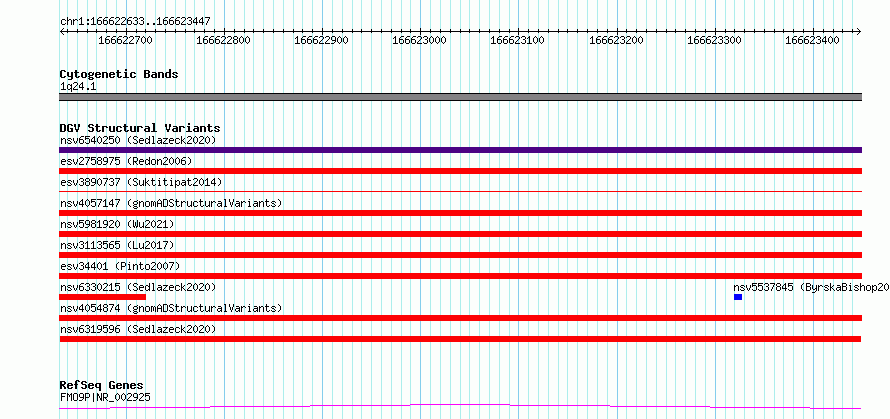Open the nsv5537845 (ByrskaBishop) variant label
This screenshot has height=419, width=890.
(x=811, y=287)
